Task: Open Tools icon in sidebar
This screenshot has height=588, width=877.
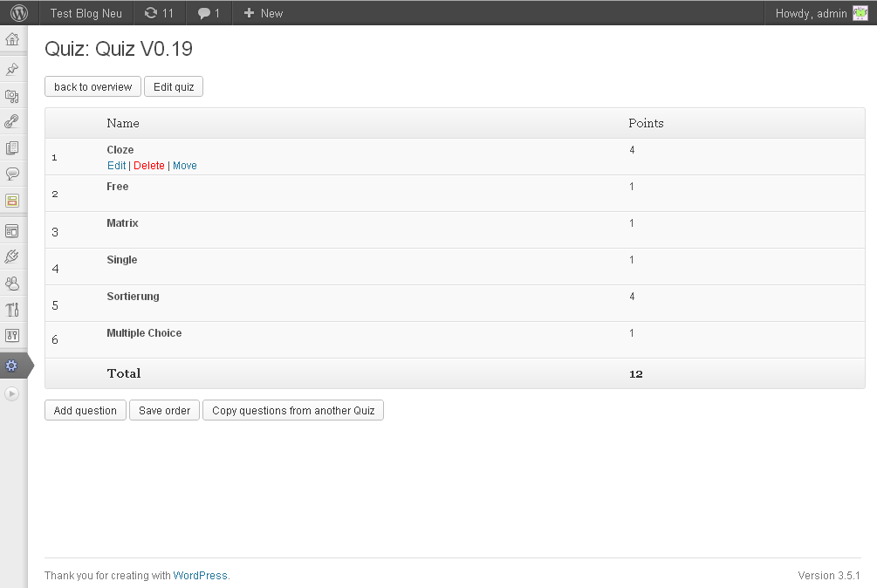Action: click(x=12, y=309)
